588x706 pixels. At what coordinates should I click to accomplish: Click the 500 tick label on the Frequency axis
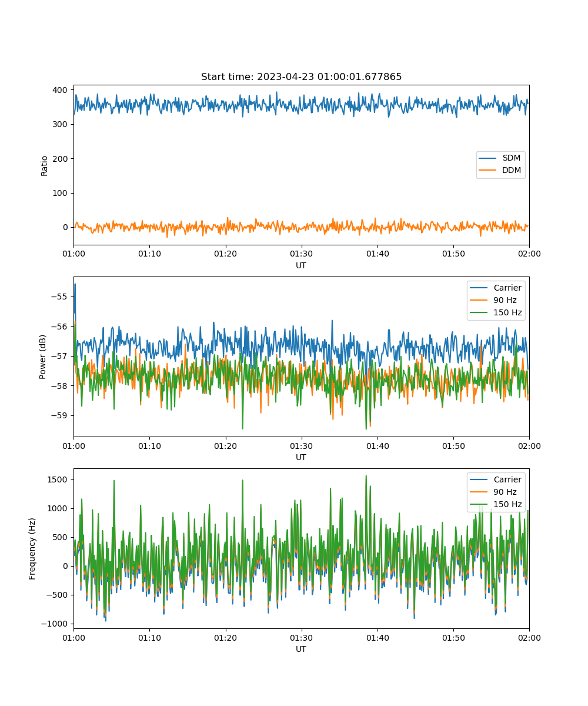click(61, 537)
